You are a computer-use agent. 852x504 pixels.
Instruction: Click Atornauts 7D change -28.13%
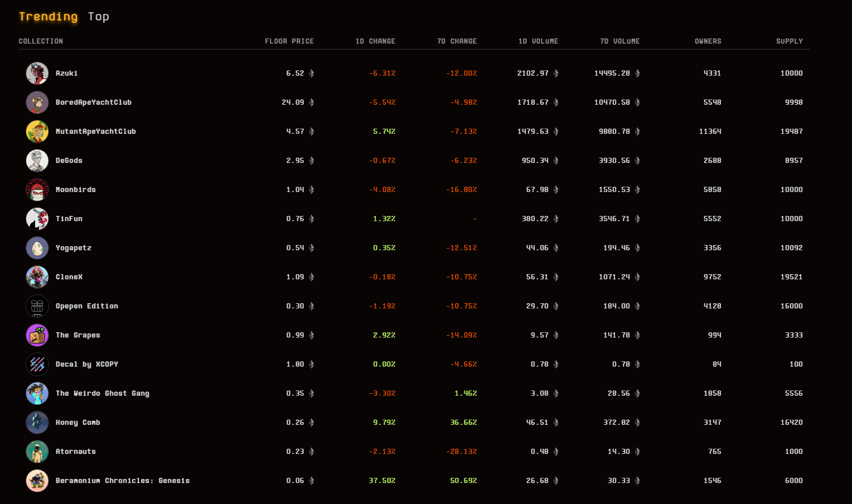click(461, 452)
